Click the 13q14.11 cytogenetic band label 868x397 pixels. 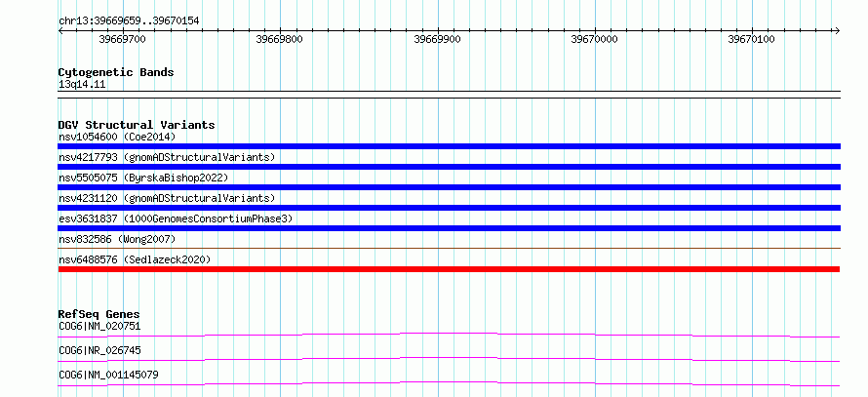pos(82,84)
